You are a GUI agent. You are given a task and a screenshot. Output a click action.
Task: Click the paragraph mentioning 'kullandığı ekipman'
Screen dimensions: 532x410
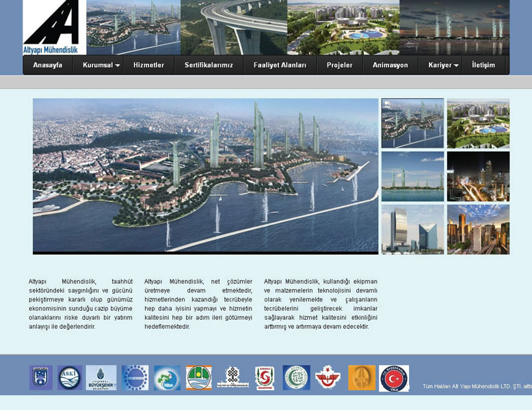[321, 304]
